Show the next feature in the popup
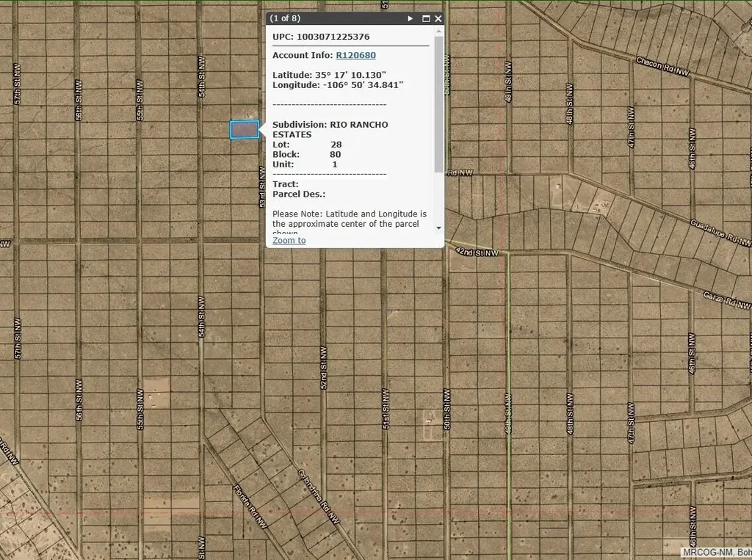Screen dimensions: 752x560 point(411,18)
